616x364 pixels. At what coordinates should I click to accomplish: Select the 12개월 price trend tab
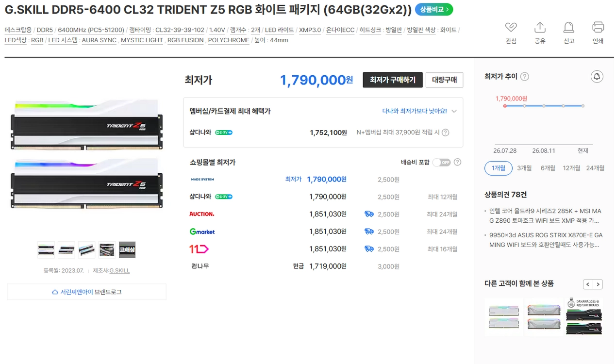tap(571, 168)
